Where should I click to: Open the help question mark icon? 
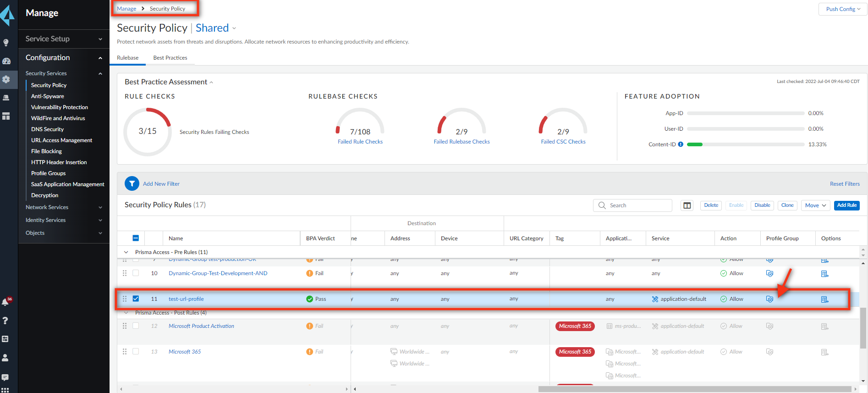pos(5,321)
